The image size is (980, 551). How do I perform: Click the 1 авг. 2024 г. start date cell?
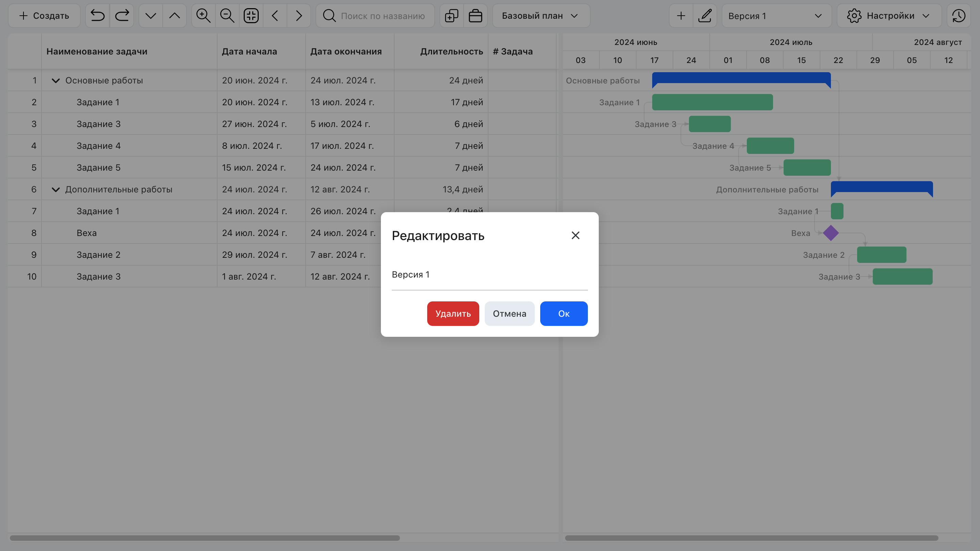(261, 277)
